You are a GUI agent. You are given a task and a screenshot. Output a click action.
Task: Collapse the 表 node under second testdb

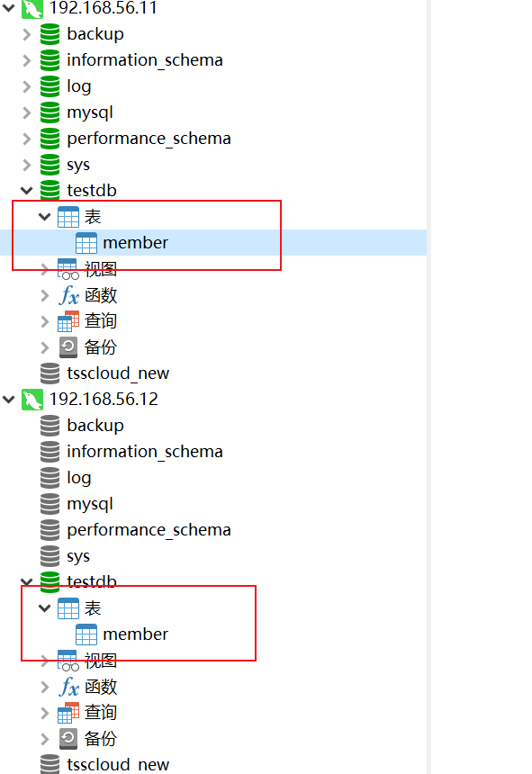[x=44, y=607]
